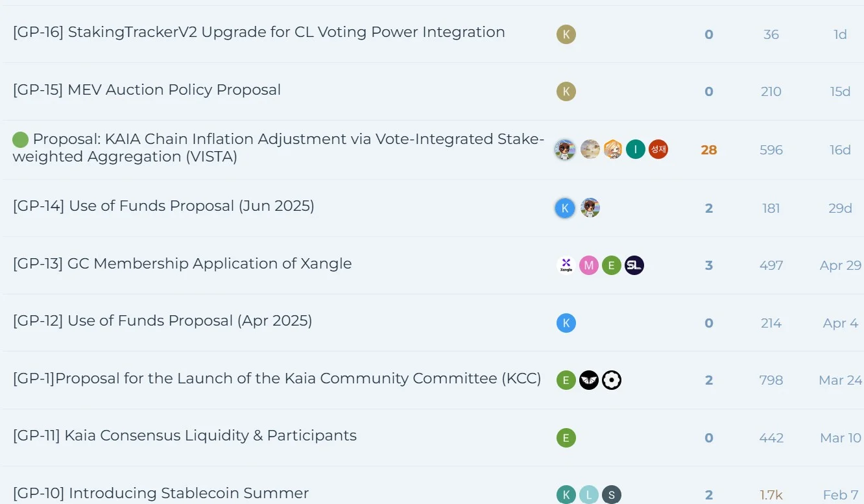Viewport: 864px width, 504px height.
Task: Click the red 성재 avatar on the VISTA row
Action: point(658,150)
